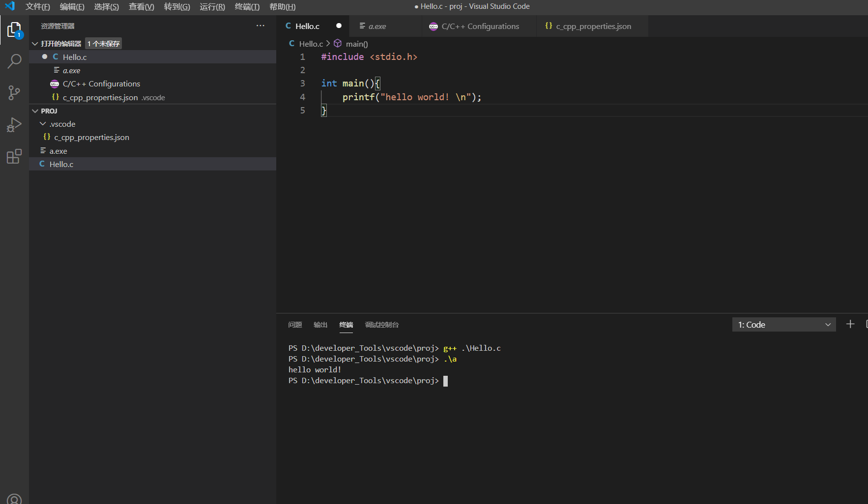868x504 pixels.
Task: Click the Hello.c breadcrumb segment
Action: [311, 44]
